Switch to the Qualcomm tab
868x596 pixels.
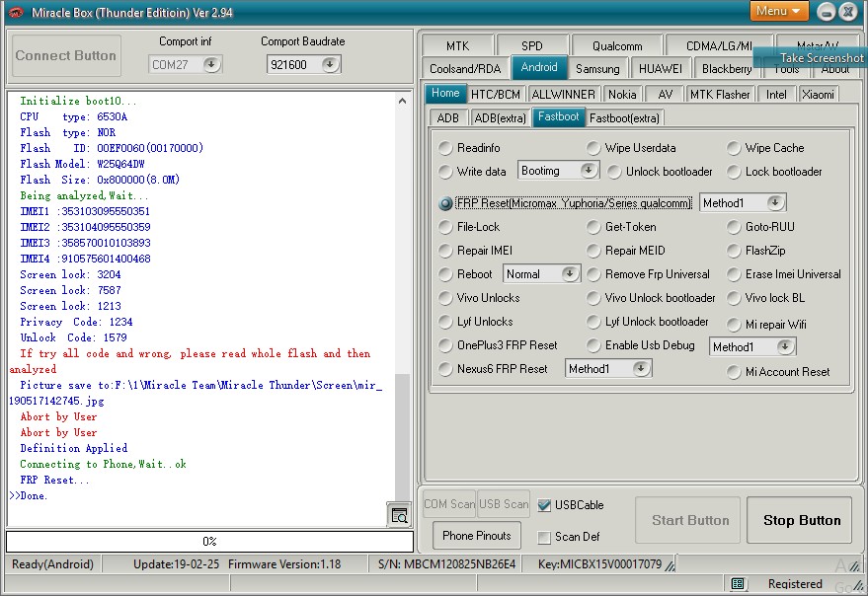(616, 45)
